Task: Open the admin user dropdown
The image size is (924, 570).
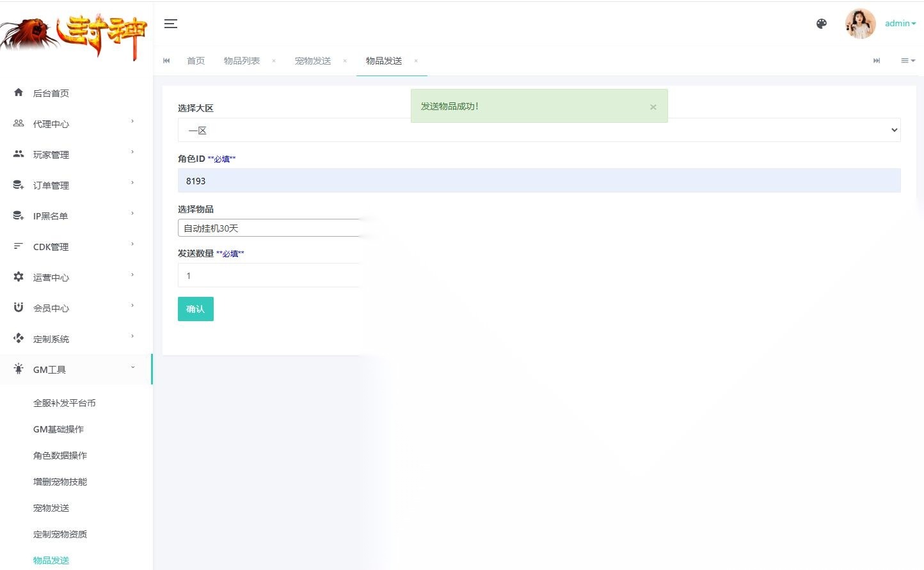Action: [900, 24]
